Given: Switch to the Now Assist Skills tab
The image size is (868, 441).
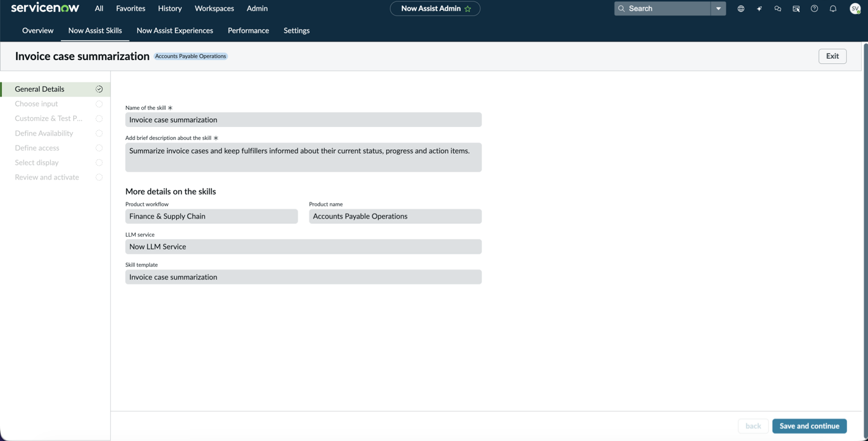Looking at the screenshot, I should pyautogui.click(x=95, y=30).
